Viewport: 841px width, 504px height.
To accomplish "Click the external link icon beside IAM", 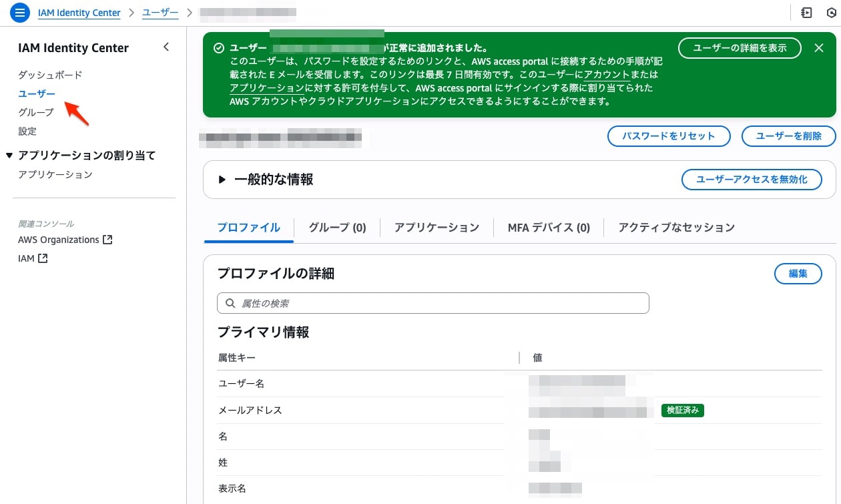I will [43, 258].
